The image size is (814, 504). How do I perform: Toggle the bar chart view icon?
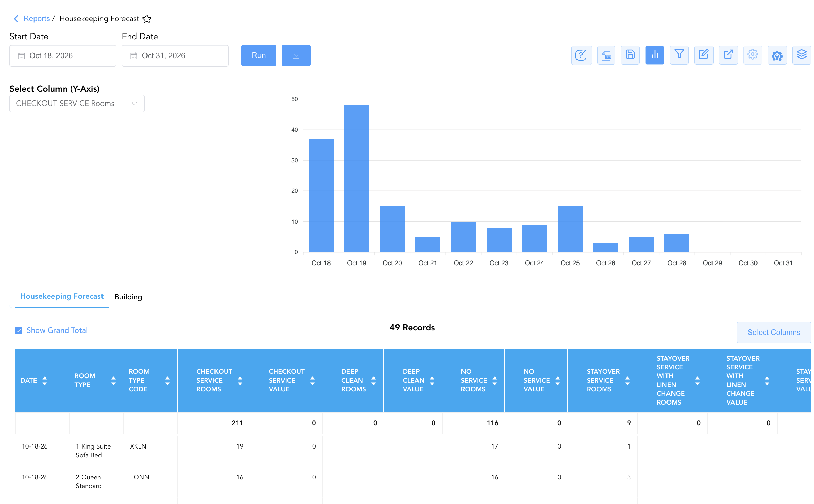tap(655, 55)
